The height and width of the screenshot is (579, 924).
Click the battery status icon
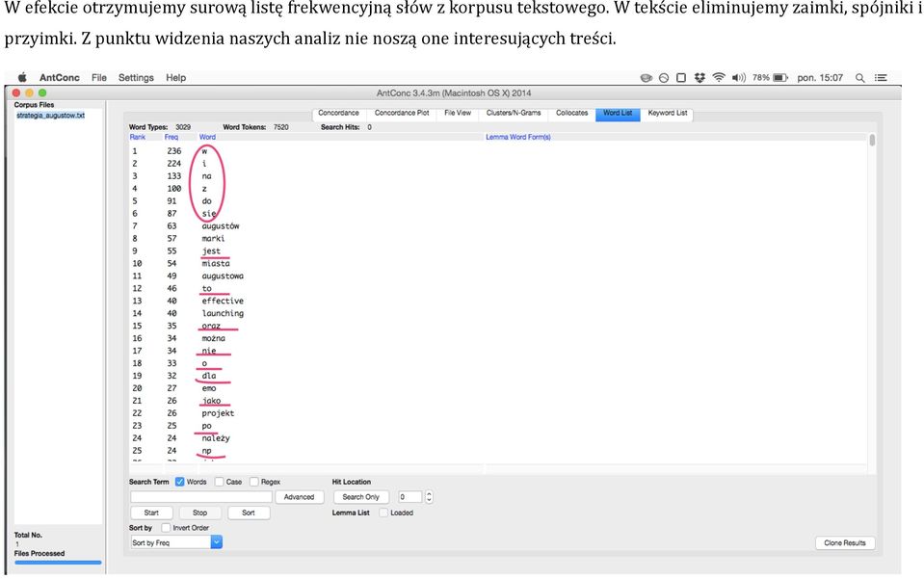(780, 78)
